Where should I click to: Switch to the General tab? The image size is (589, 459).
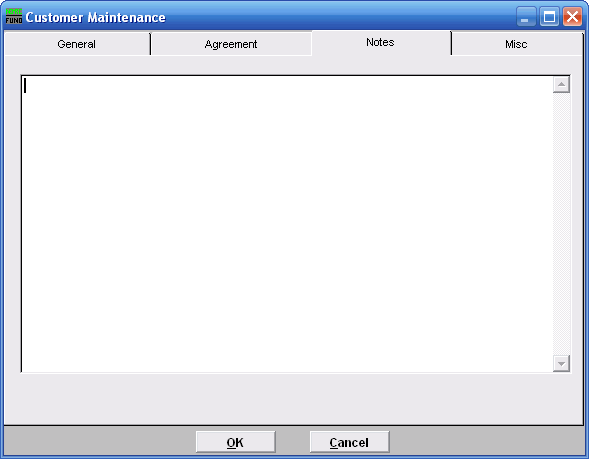[77, 44]
